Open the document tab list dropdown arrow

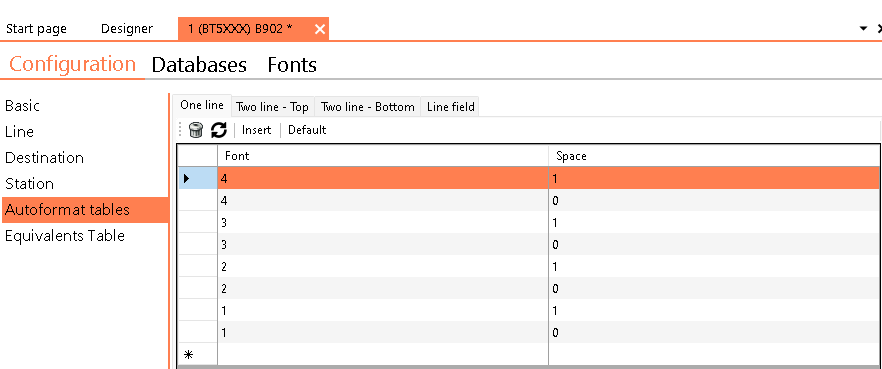coord(863,29)
